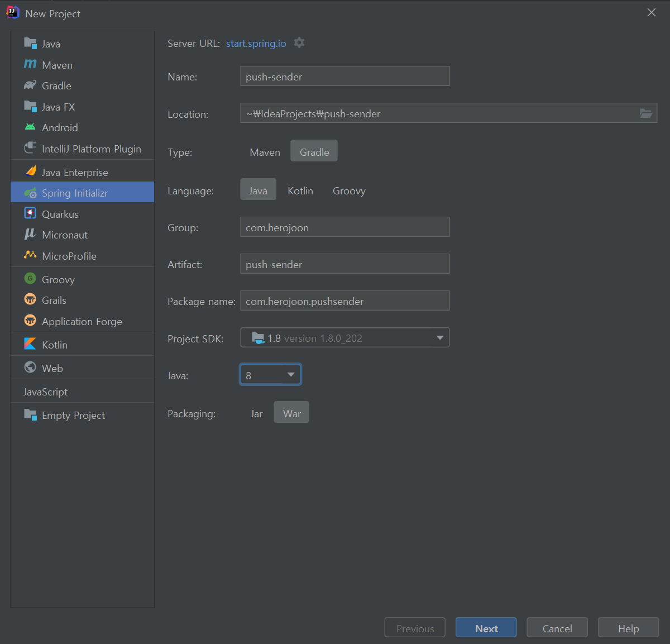The width and height of the screenshot is (670, 644).
Task: Set packaging to Jar
Action: point(256,413)
